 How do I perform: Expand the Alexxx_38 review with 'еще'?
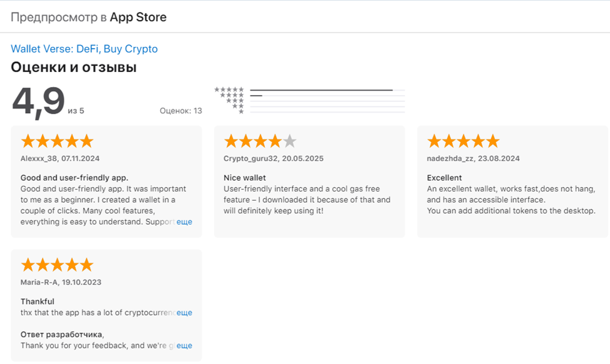[184, 222]
